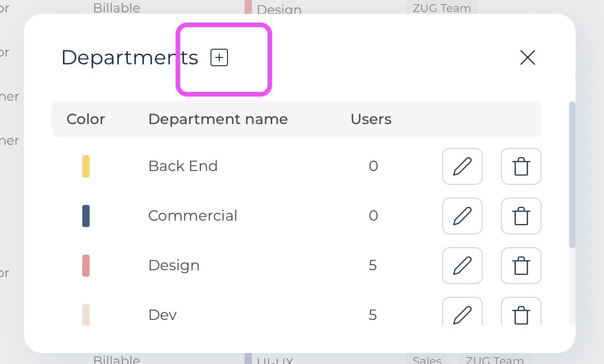Select the Commercial department name
604x364 pixels.
click(193, 216)
